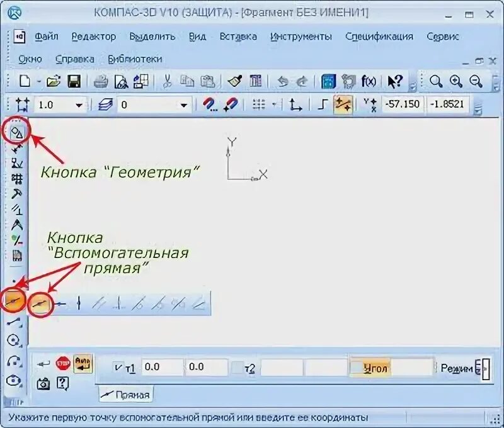
Task: Open the Инструменты menu
Action: click(301, 37)
